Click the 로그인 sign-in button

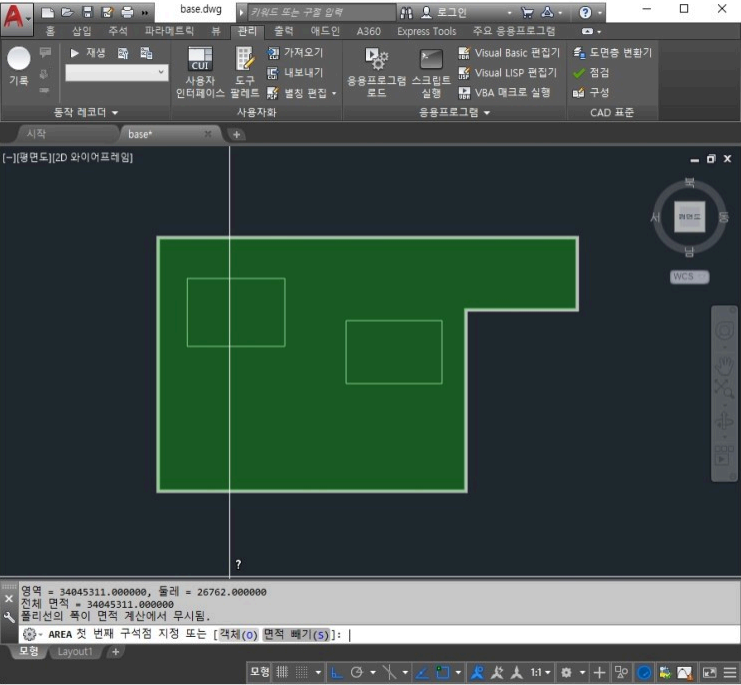(444, 13)
